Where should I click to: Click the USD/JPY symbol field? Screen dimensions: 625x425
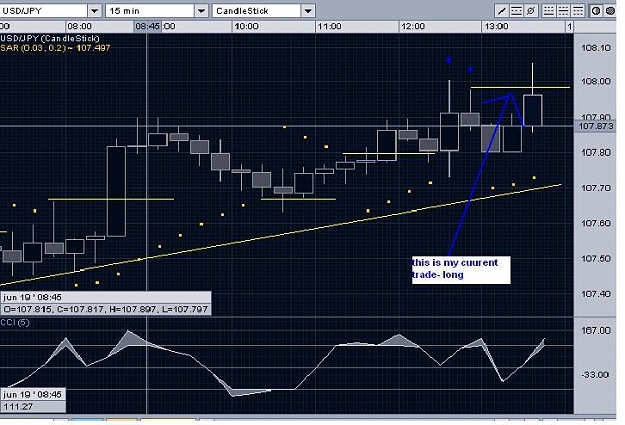coord(43,11)
